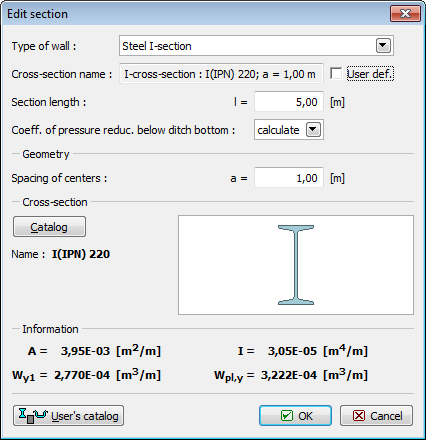This screenshot has width=426, height=440.
Task: Open the User's catalog button
Action: click(68, 416)
